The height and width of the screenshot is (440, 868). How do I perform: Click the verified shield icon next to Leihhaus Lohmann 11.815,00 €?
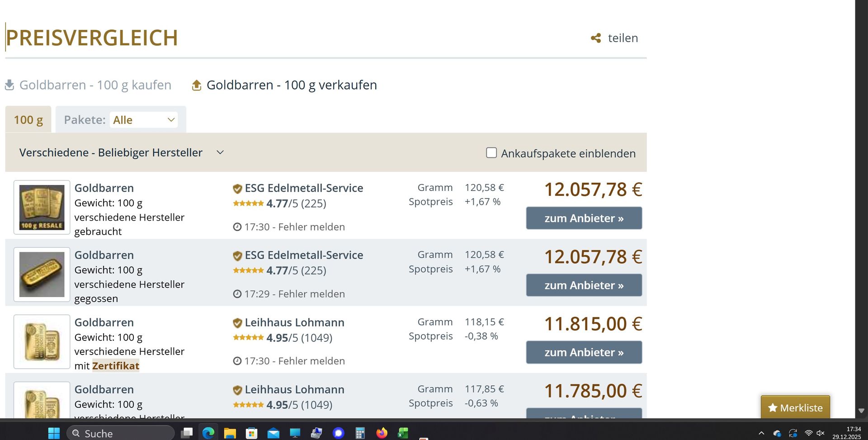pos(237,323)
